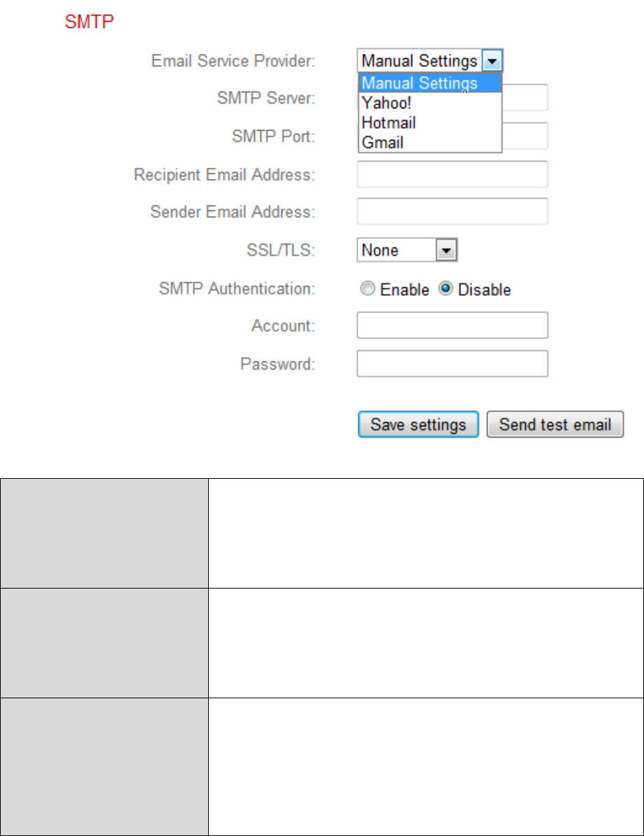
Task: Click the Save settings button
Action: click(x=418, y=424)
